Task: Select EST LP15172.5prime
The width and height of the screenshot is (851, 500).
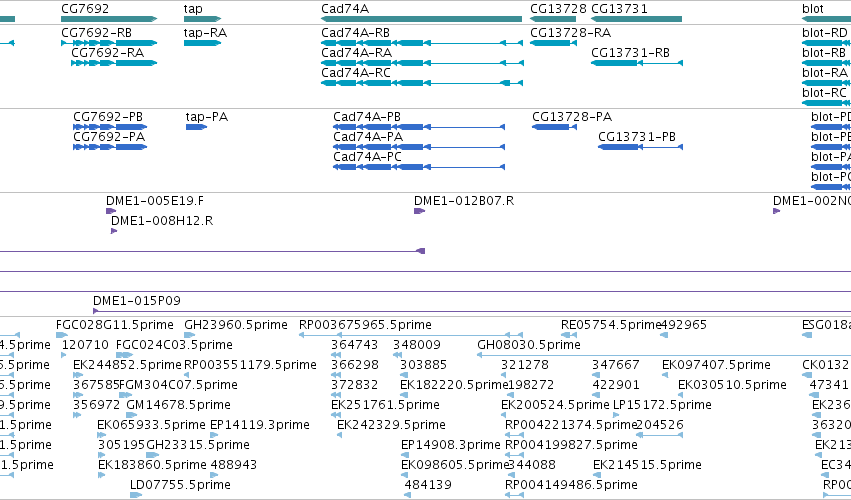Action: tap(618, 415)
